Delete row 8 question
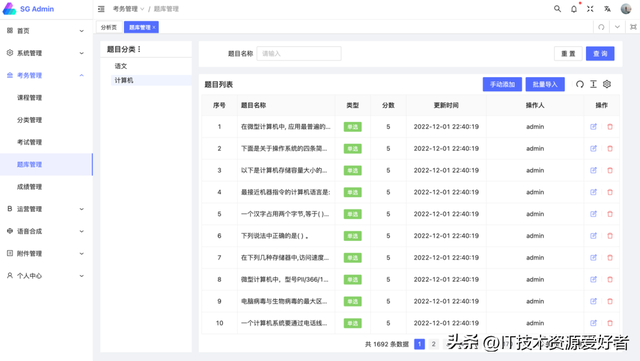Viewport: 640px width, 361px height. (610, 279)
